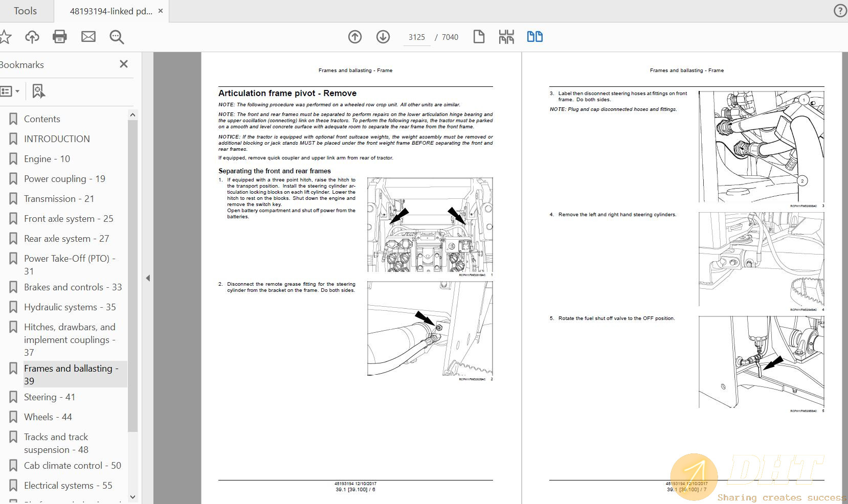The width and height of the screenshot is (848, 504).
Task: Open the find text magnifier icon
Action: [x=117, y=37]
